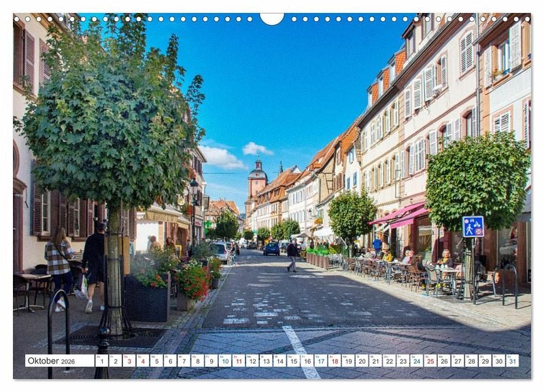Select day 1 in the calendar strip
The height and width of the screenshot is (392, 544).
pyautogui.click(x=101, y=361)
